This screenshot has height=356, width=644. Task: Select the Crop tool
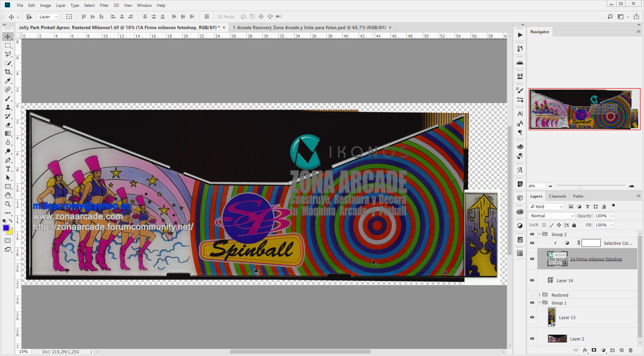tap(8, 72)
